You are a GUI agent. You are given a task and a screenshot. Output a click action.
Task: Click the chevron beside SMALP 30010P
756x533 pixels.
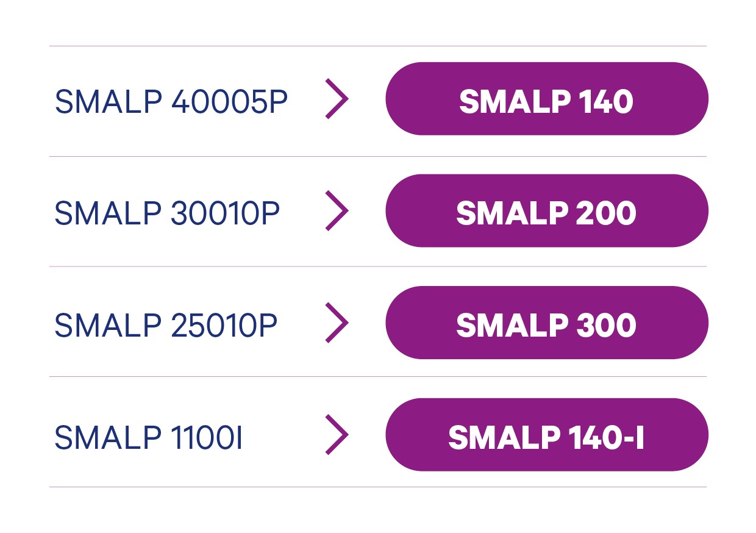click(x=337, y=210)
